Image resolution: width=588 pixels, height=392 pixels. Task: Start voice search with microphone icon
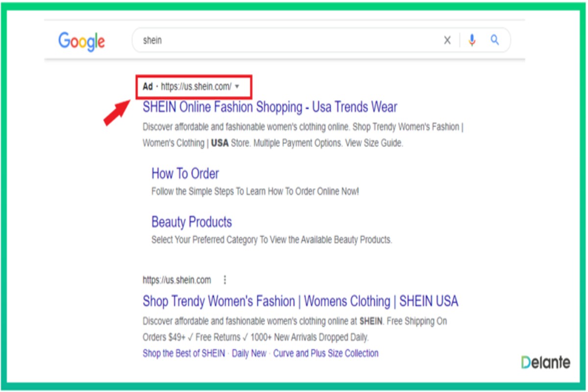coord(472,40)
